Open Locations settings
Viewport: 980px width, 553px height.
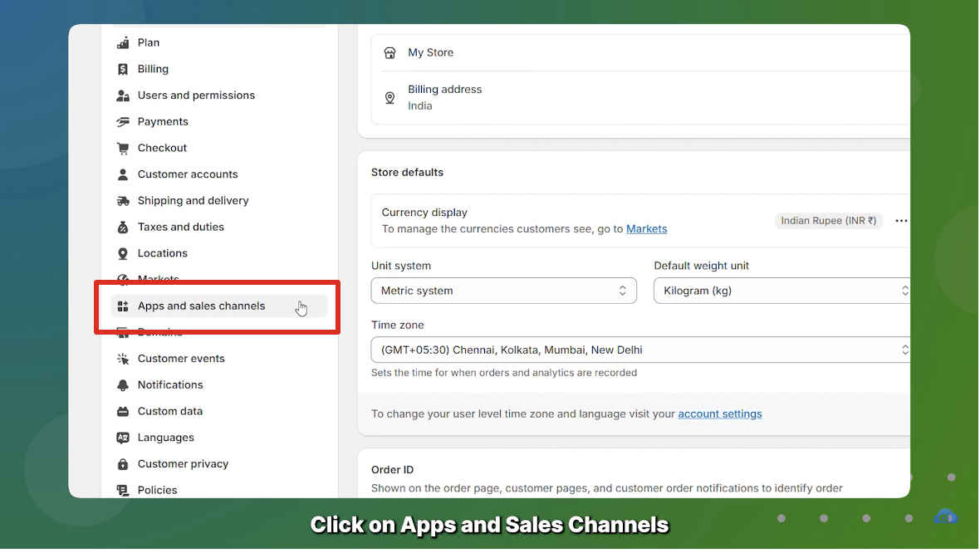tap(163, 252)
